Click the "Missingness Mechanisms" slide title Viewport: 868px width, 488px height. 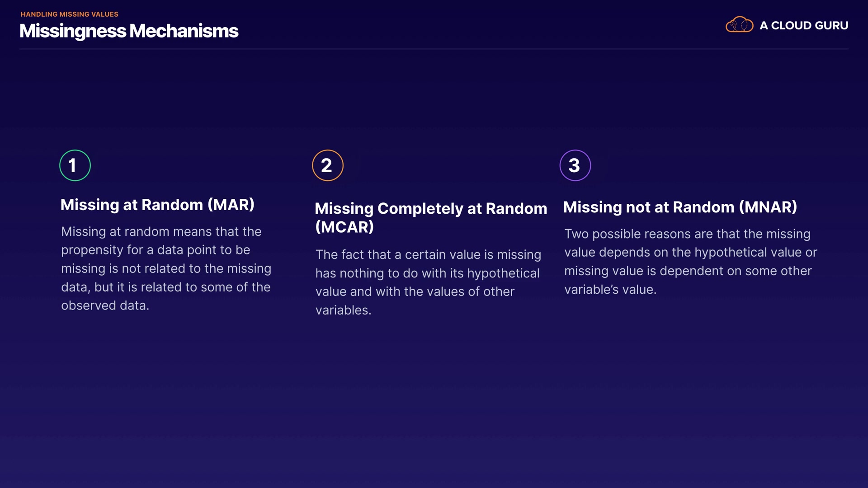(x=129, y=31)
